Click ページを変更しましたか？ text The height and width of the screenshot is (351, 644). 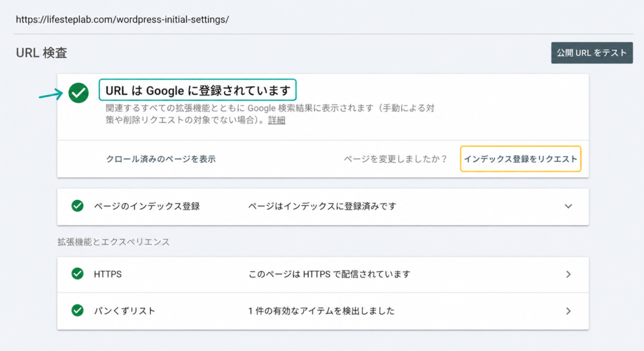pyautogui.click(x=396, y=159)
